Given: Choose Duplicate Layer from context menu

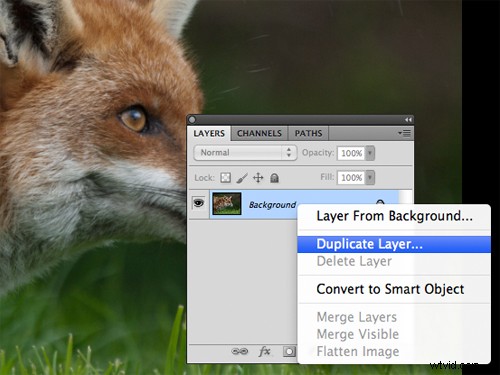Looking at the screenshot, I should coord(394,244).
